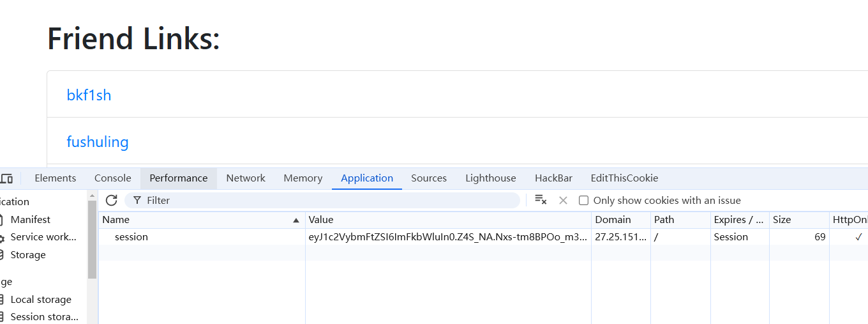Sort cookies by Name column arrow
Image resolution: width=868 pixels, height=324 pixels.
tap(296, 220)
